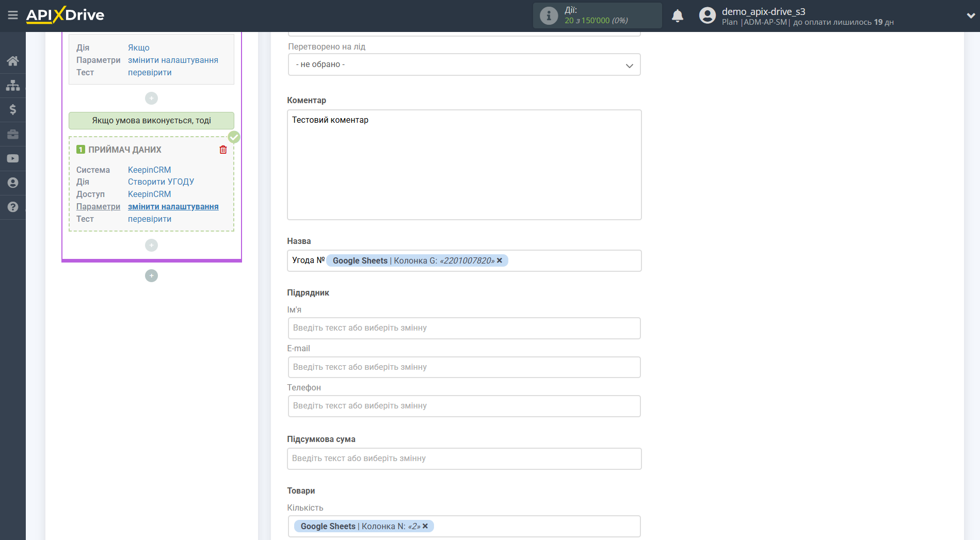
Task: Click the contractor 'Телефон' field
Action: point(464,406)
